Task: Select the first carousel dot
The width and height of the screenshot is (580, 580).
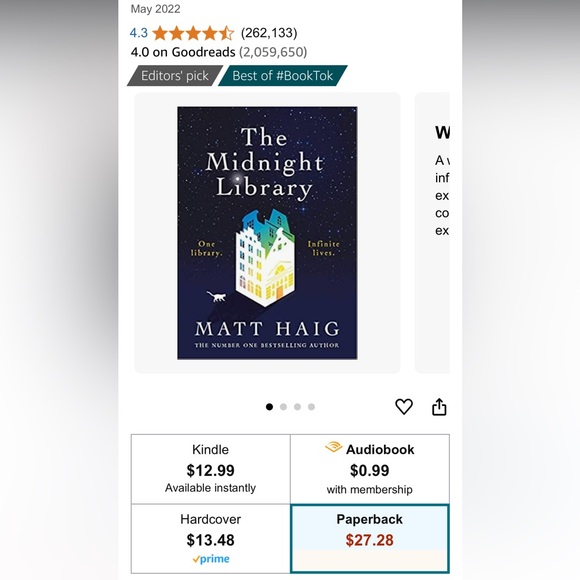Action: 269,407
